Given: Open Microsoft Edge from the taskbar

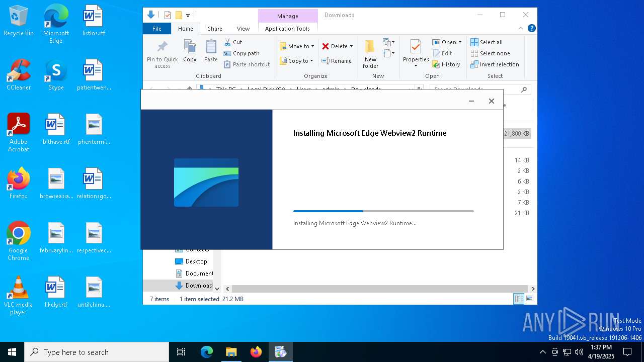Looking at the screenshot, I should (x=207, y=352).
